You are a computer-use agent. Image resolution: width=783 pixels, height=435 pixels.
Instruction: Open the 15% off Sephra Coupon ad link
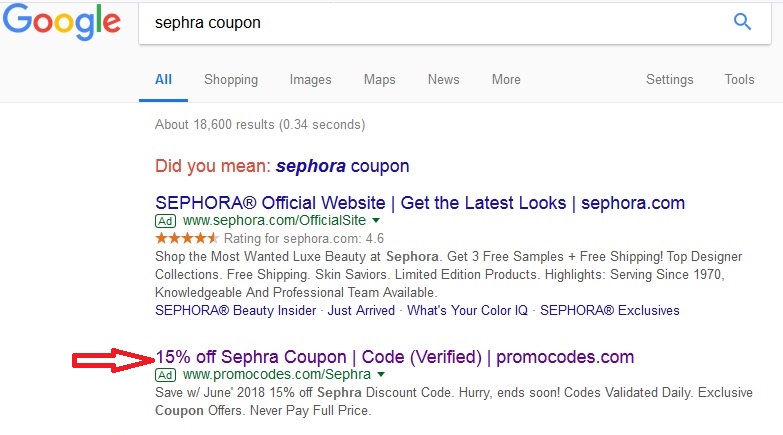(x=395, y=357)
